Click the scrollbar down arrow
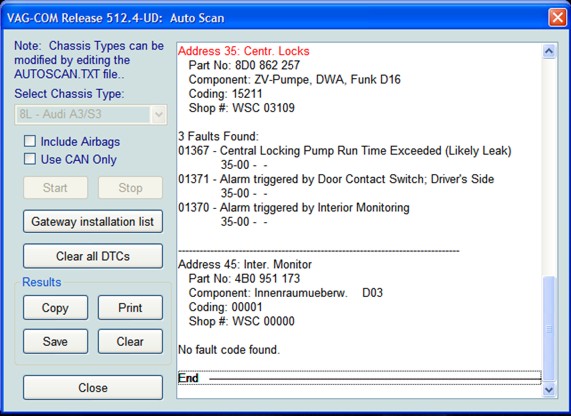The width and height of the screenshot is (571, 416). click(549, 390)
